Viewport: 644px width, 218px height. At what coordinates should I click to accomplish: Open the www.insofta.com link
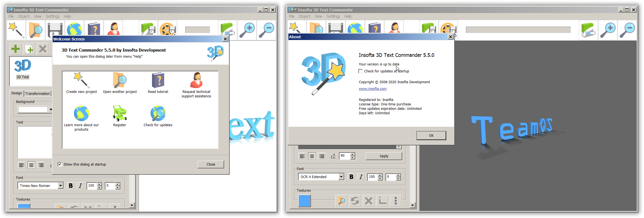coord(372,89)
